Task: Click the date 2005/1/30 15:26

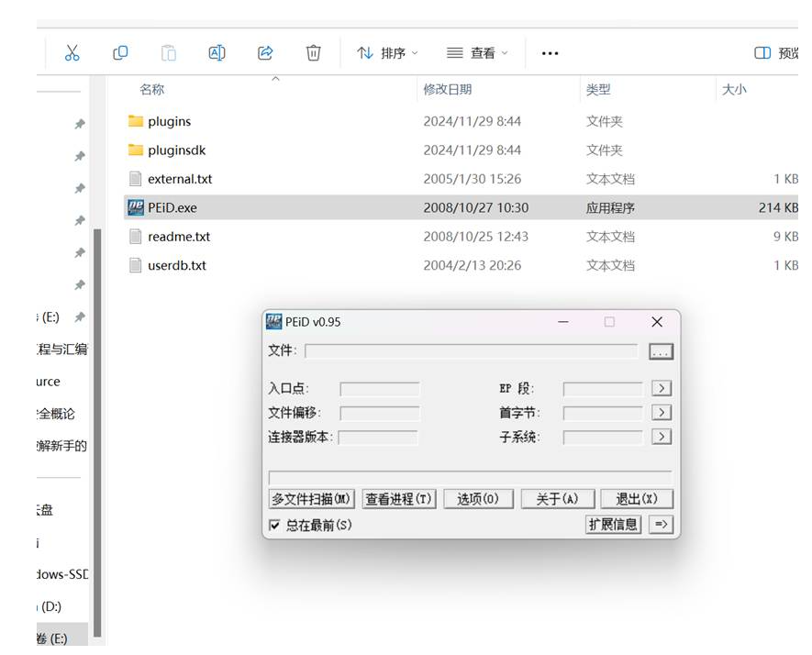Action: [472, 179]
